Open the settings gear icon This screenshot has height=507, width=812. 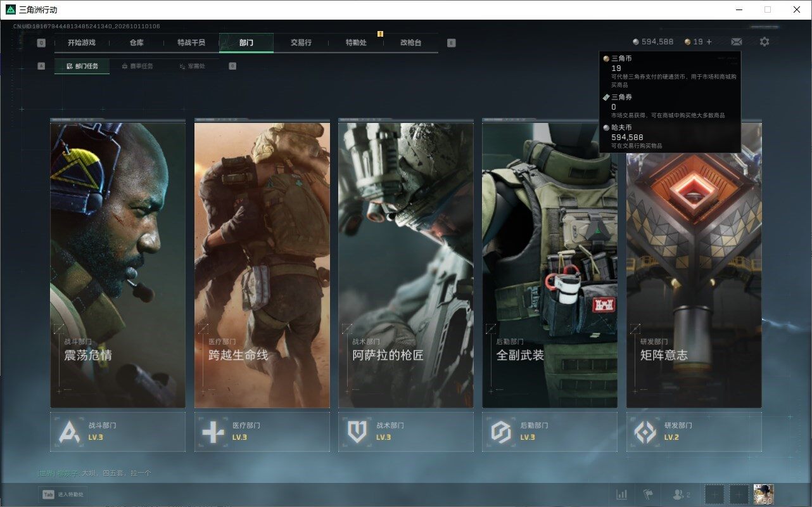764,42
